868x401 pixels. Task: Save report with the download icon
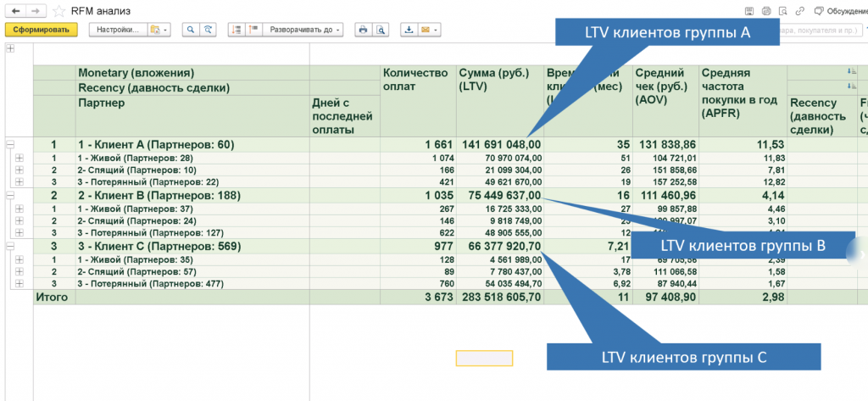pos(409,30)
